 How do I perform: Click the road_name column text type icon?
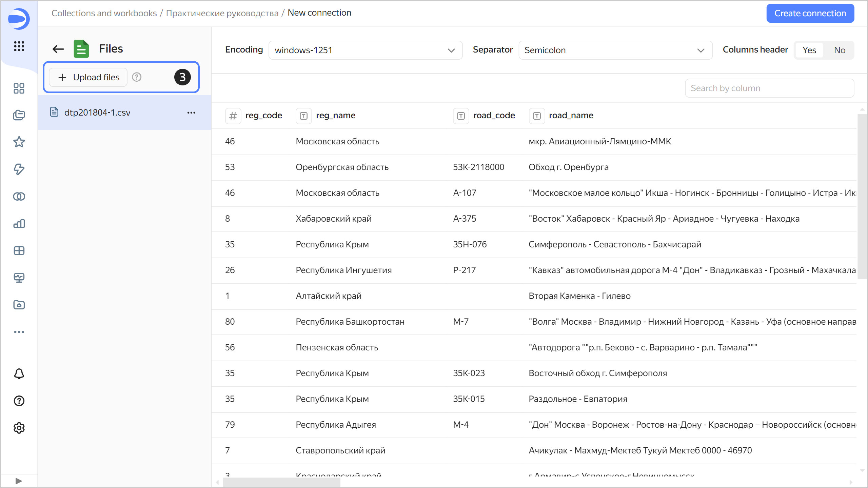click(x=537, y=116)
